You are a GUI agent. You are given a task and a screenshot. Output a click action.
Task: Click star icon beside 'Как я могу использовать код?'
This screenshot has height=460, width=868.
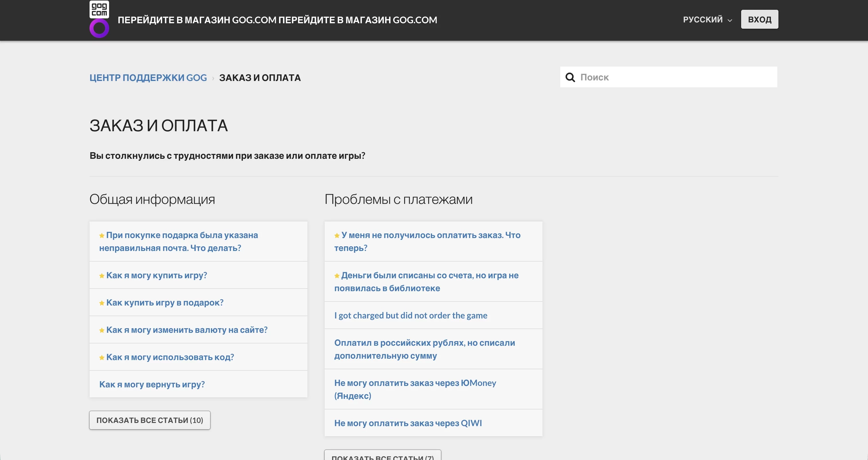101,357
